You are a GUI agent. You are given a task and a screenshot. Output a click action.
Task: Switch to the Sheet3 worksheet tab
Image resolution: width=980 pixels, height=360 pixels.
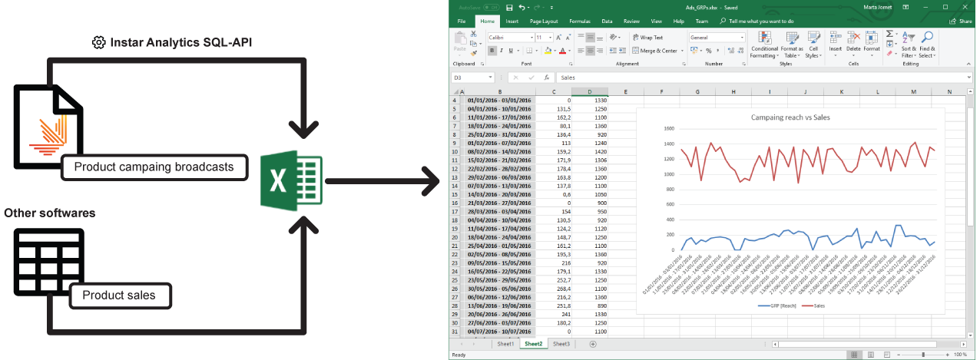tap(561, 344)
